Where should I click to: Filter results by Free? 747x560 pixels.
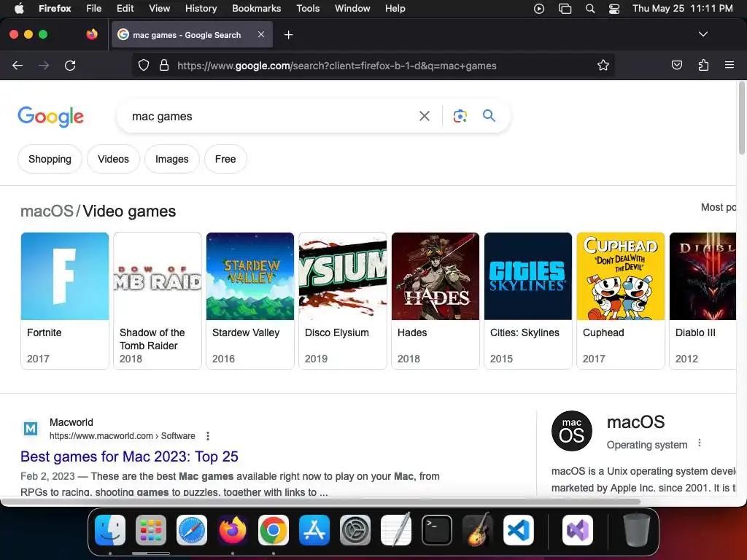(x=225, y=159)
